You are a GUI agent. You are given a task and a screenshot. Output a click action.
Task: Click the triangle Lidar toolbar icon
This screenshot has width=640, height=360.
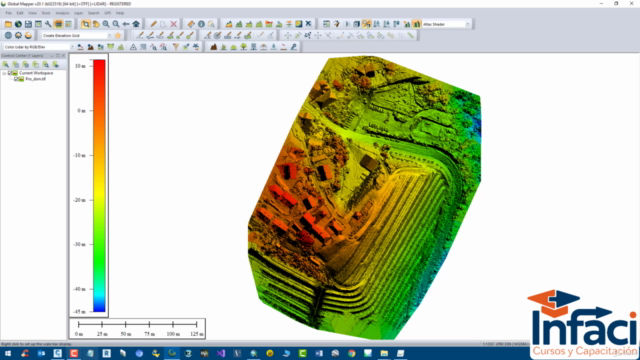133,47
